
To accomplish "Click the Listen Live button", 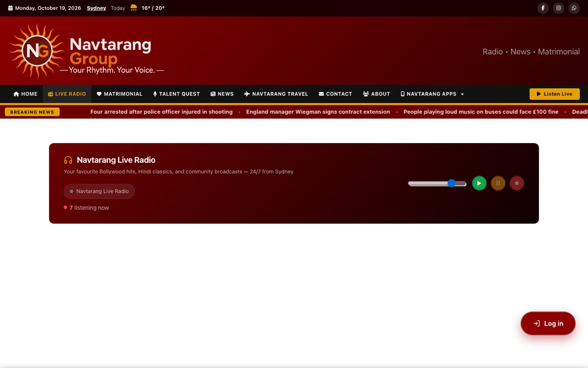I will coord(554,94).
